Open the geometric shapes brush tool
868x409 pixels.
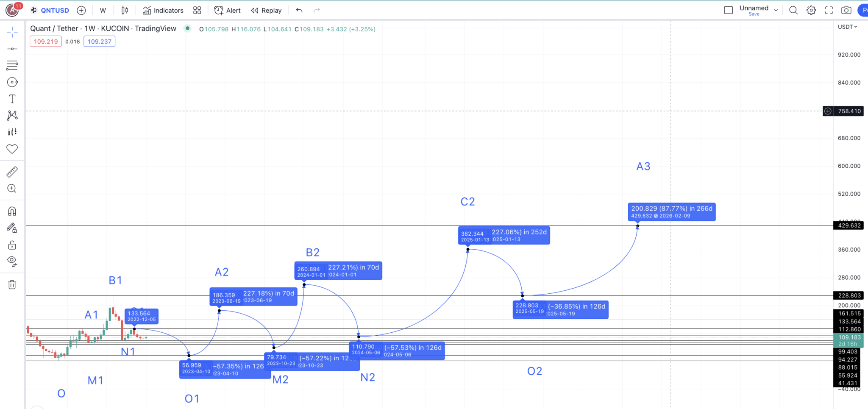coord(12,82)
